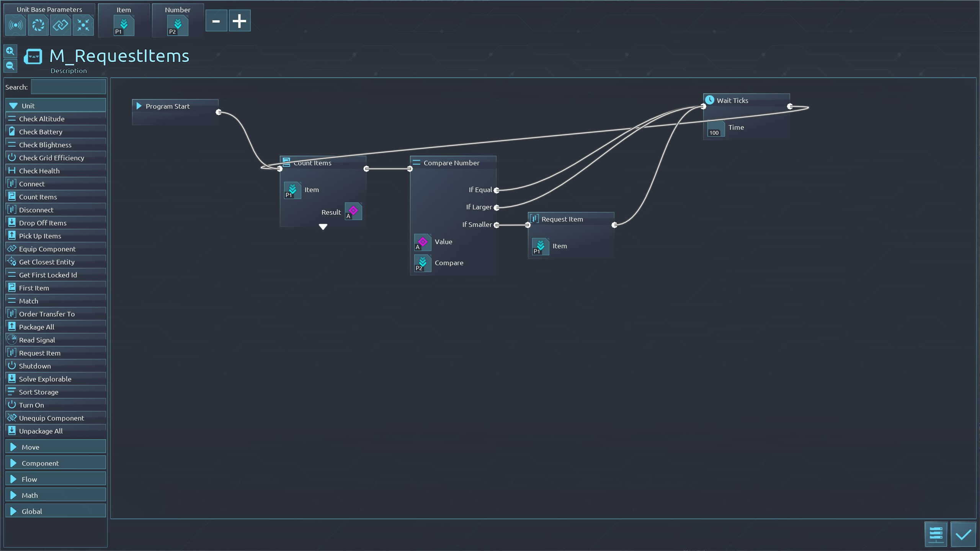Viewport: 980px width, 551px height.
Task: Click the confirm checkmark button
Action: [963, 535]
